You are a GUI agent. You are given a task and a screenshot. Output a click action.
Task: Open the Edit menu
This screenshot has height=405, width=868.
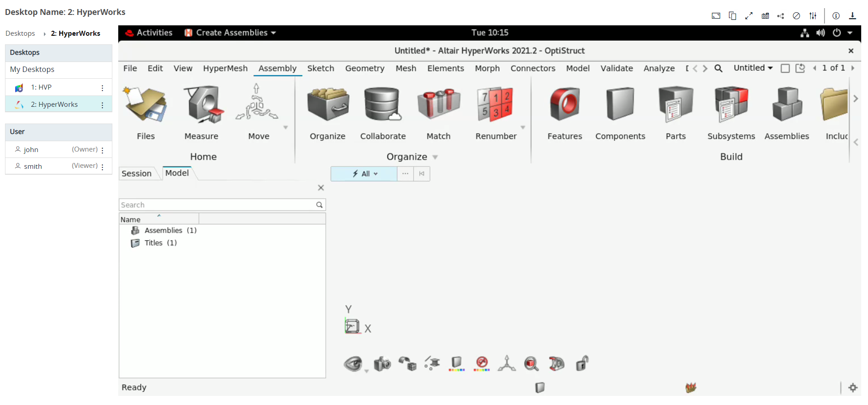155,68
